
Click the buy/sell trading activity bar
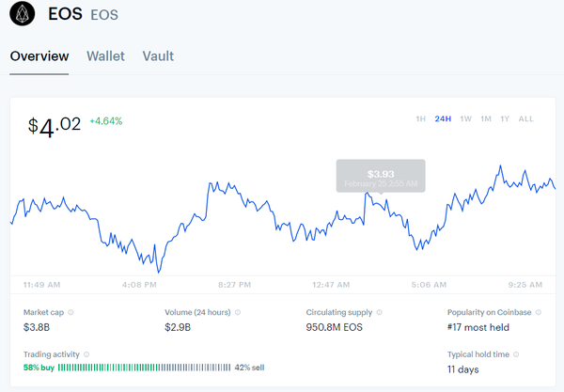click(144, 368)
